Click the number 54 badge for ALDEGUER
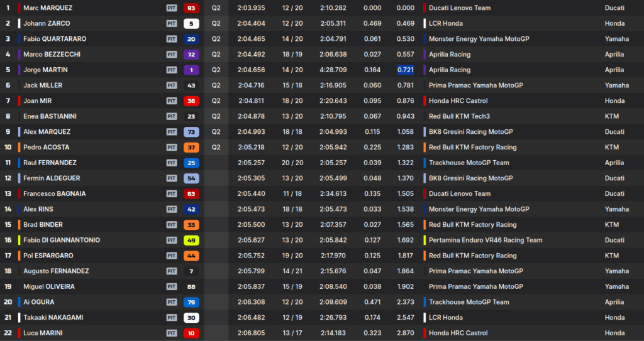The width and height of the screenshot is (644, 341). 191,178
